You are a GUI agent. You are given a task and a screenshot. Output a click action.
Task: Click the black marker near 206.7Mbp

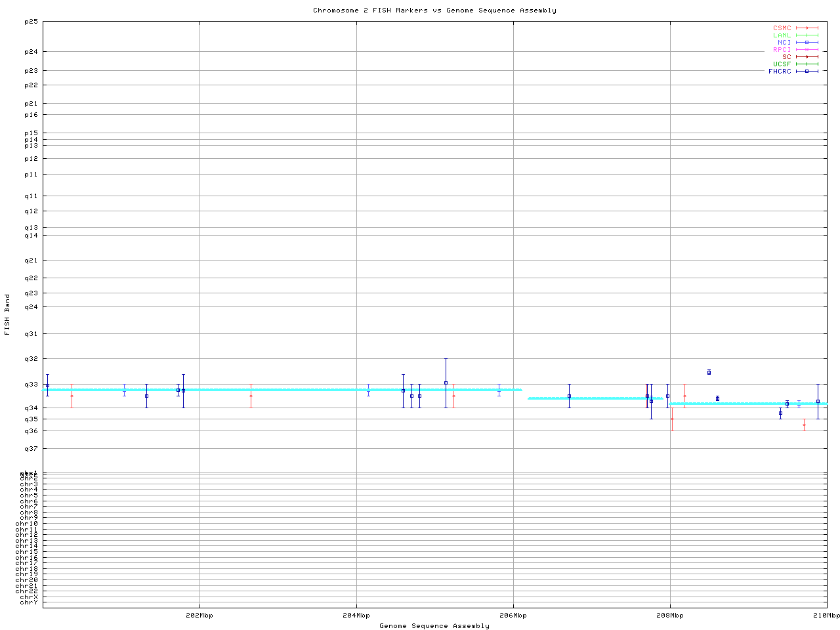(569, 396)
